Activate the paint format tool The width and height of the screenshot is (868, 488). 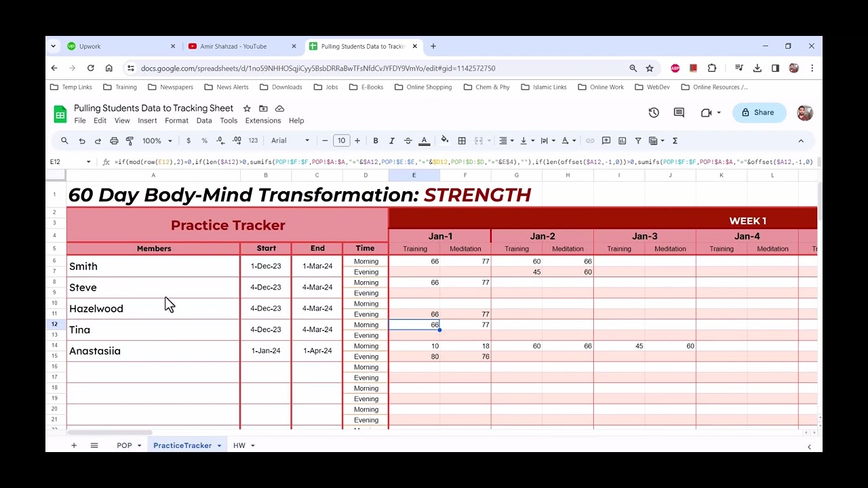tap(130, 141)
